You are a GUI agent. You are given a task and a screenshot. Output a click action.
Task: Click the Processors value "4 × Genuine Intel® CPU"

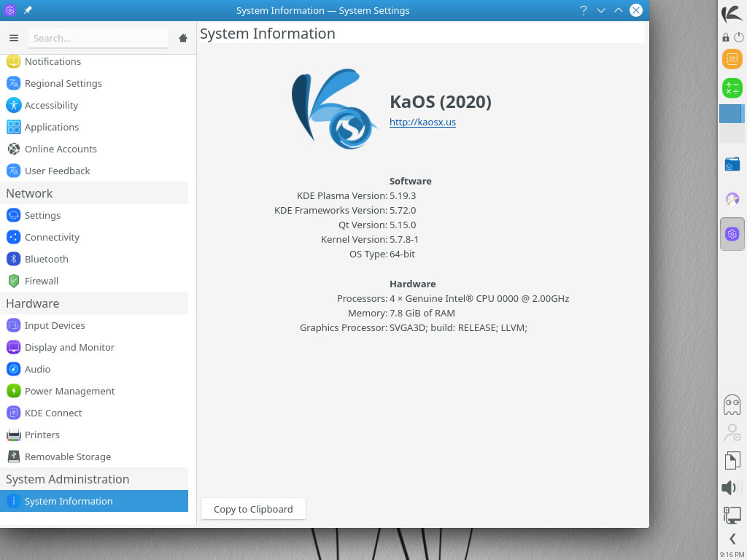point(479,298)
